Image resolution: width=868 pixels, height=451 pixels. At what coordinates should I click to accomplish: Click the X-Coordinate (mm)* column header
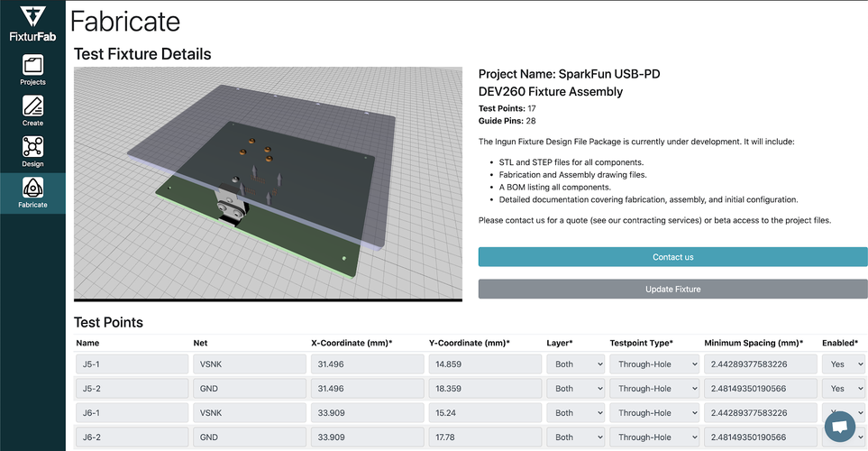352,343
